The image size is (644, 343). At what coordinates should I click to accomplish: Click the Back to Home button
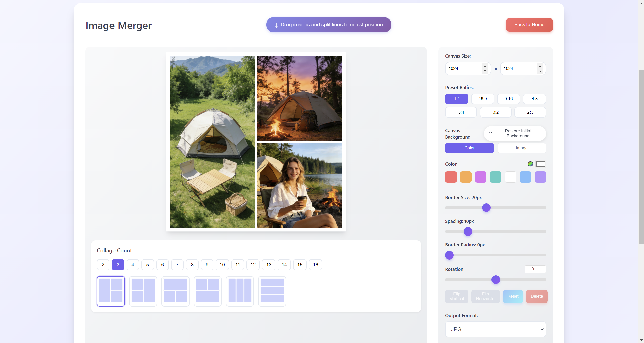coord(529,25)
